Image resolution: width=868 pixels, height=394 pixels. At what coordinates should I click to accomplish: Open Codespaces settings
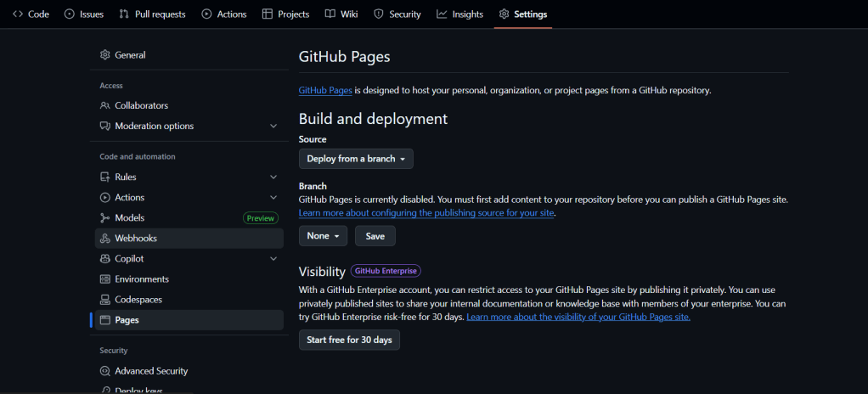point(189,300)
